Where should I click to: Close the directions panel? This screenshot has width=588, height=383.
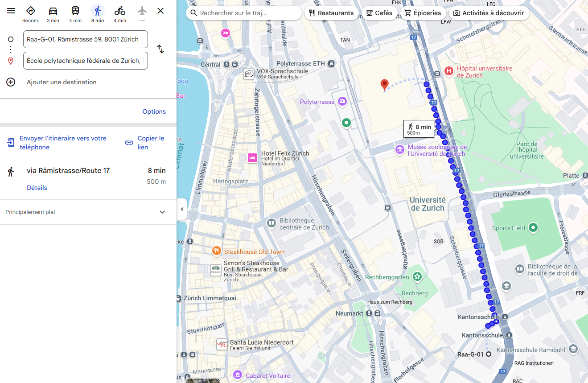(x=160, y=11)
